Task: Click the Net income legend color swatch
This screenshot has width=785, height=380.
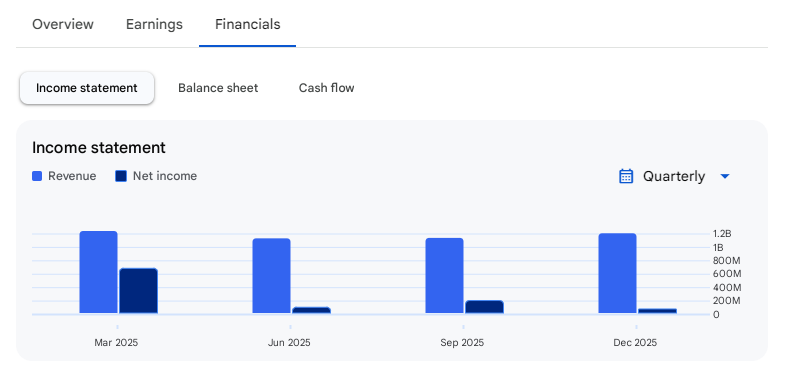Action: 121,176
